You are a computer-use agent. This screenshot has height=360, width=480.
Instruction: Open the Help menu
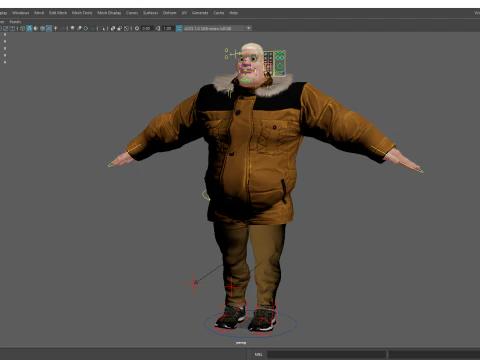pyautogui.click(x=233, y=13)
